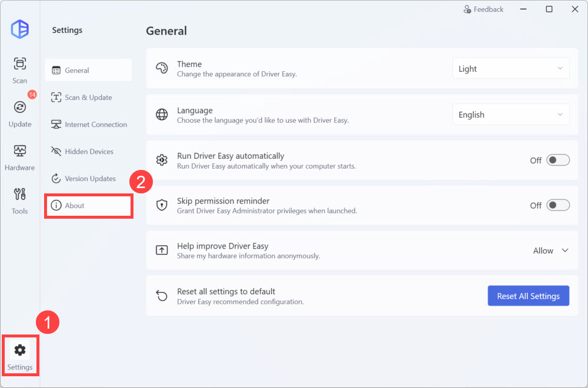Open the Scan section in sidebar

pyautogui.click(x=19, y=70)
